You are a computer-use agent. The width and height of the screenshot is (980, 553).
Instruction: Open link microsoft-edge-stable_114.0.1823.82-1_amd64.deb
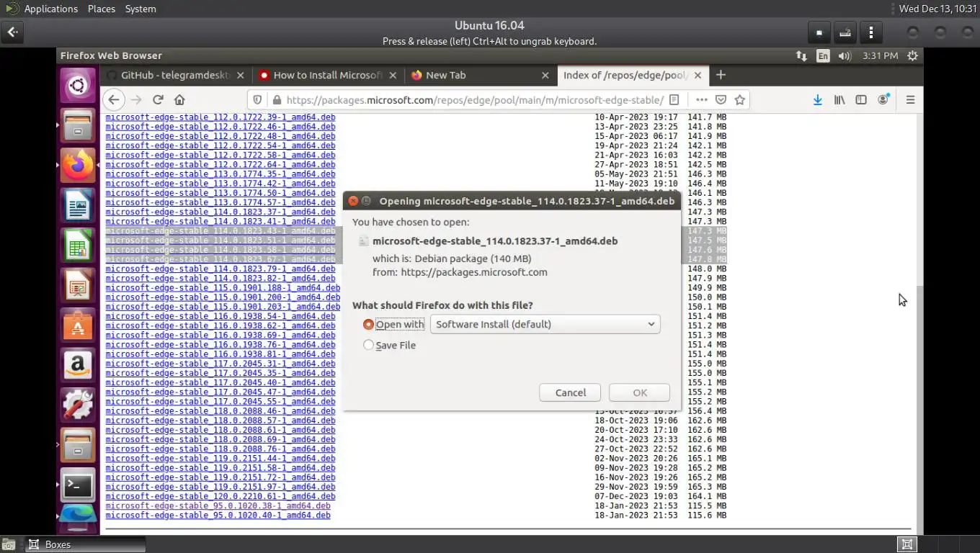(220, 278)
